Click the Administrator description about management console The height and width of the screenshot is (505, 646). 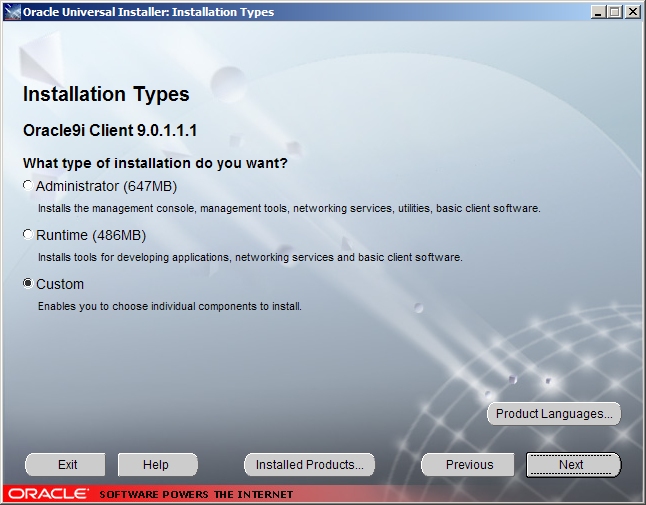pos(289,208)
